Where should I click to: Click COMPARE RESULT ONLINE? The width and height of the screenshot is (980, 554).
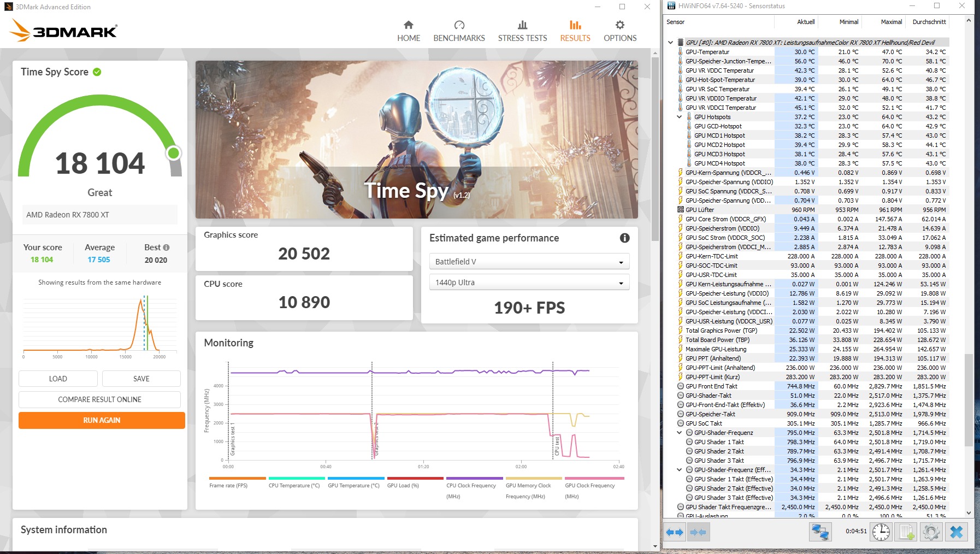[x=99, y=399]
